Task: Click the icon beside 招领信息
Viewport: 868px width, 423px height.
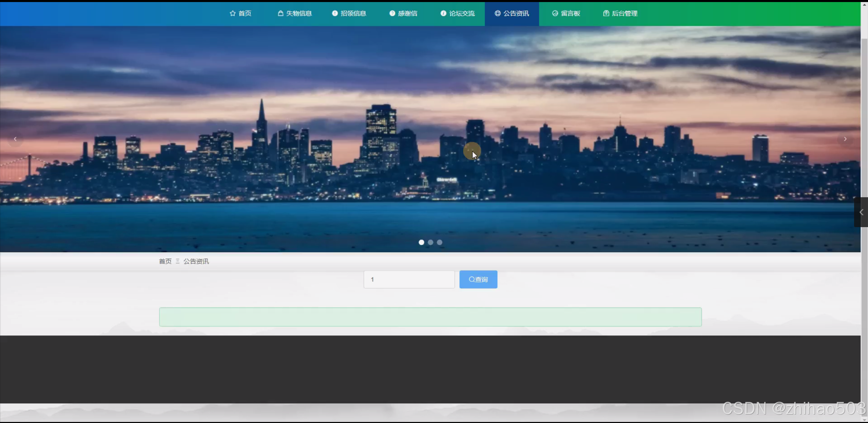Action: [335, 13]
